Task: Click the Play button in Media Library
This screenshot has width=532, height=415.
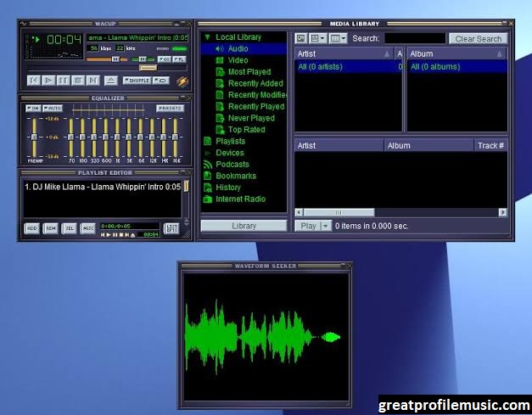Action: [x=308, y=226]
